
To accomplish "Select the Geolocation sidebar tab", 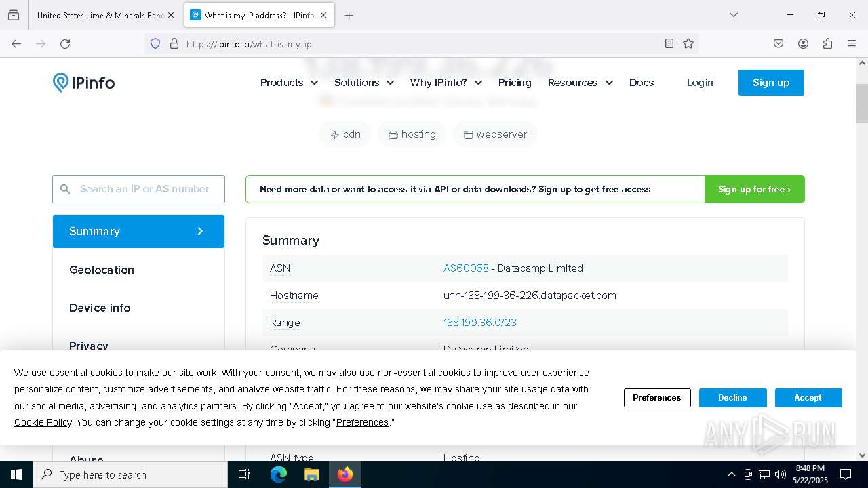I will point(138,270).
